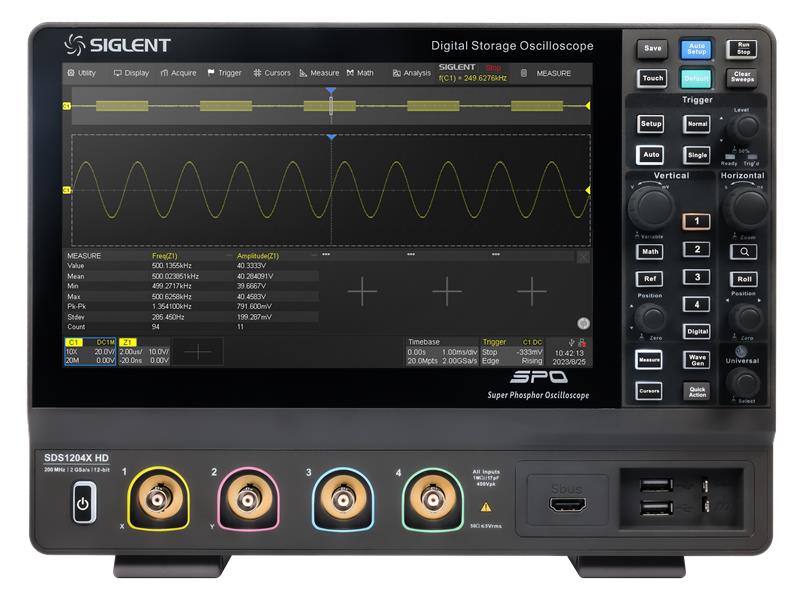
Task: Click the 40.3333V amplitude value
Action: point(251,266)
